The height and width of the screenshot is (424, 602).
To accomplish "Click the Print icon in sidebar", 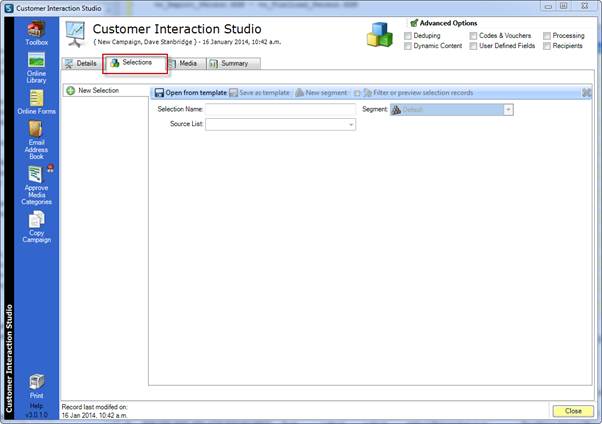I will click(37, 382).
